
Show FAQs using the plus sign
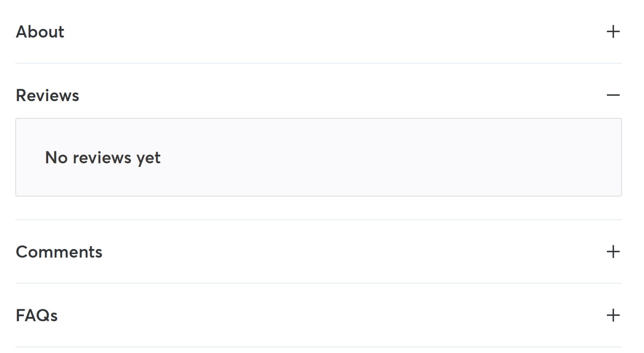pos(613,315)
